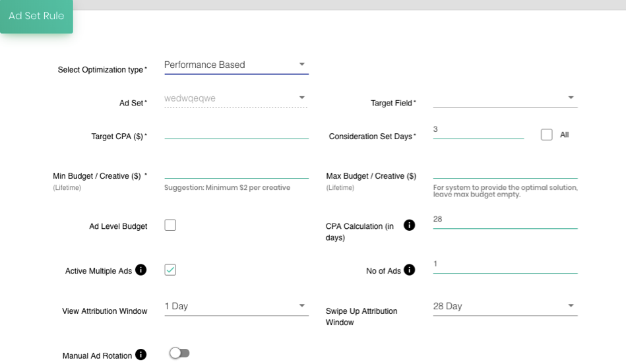Click info icon beside Active Multiple Ads
This screenshot has width=626, height=364.
(141, 270)
